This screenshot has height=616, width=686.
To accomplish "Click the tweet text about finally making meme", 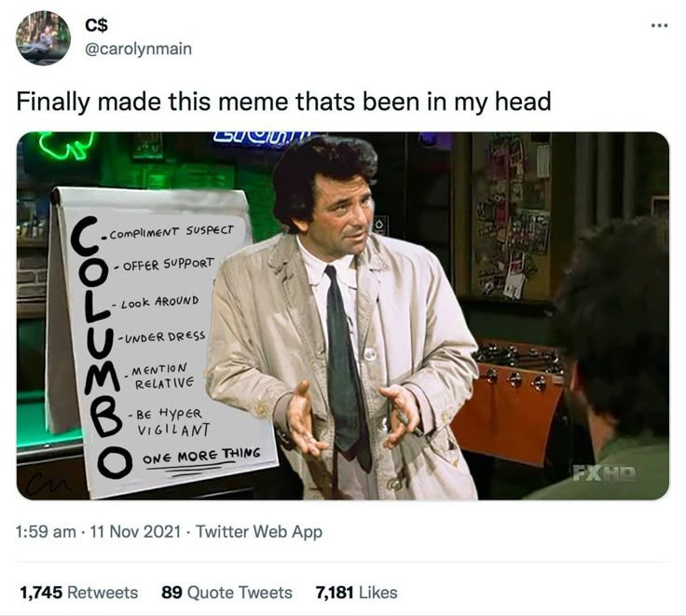I will [x=283, y=102].
